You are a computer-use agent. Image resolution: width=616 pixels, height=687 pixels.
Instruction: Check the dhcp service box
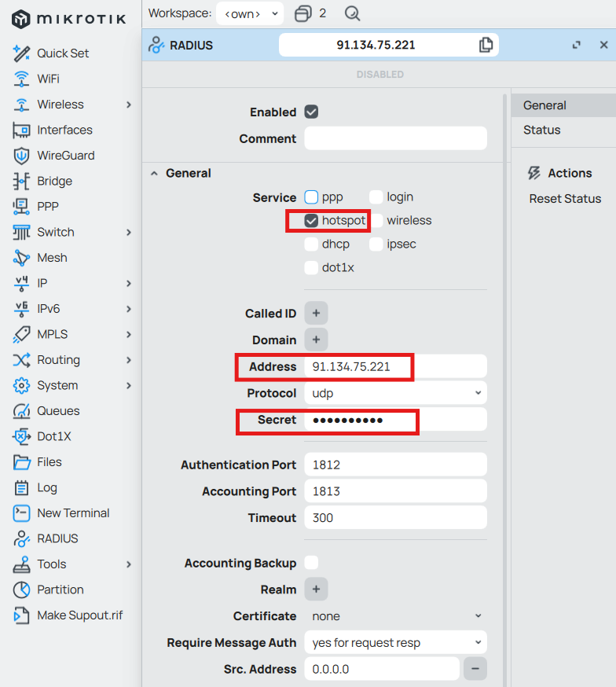(311, 244)
